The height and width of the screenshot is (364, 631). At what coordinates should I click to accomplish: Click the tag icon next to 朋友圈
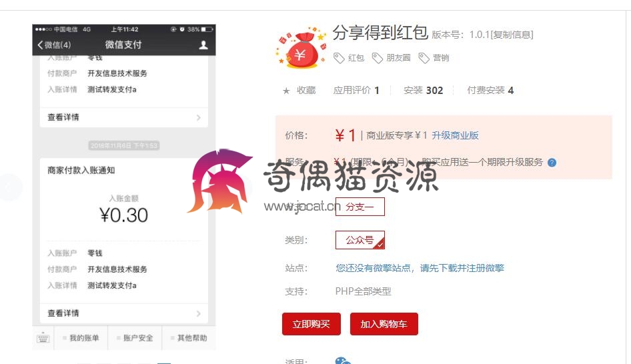pyautogui.click(x=377, y=58)
